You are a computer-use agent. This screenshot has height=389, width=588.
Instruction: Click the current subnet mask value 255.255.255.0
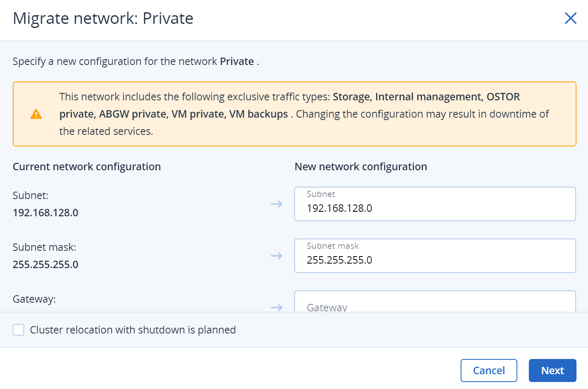[x=46, y=264]
